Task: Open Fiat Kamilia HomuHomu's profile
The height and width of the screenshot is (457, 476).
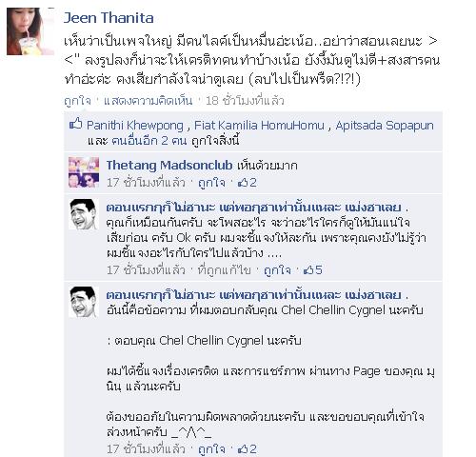Action: coord(259,126)
